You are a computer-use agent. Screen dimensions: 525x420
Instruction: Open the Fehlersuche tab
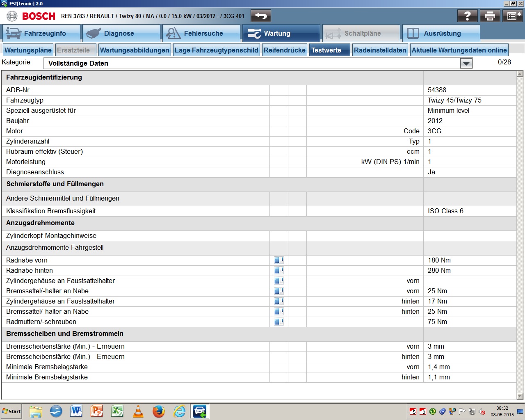point(201,33)
